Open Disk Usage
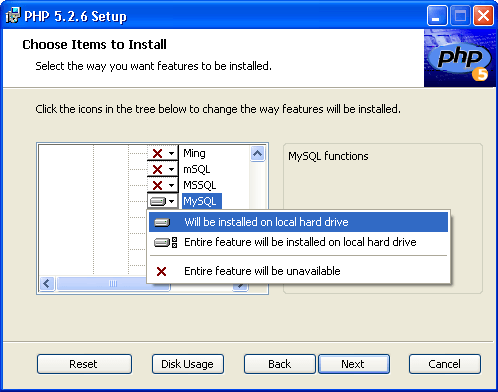 point(188,364)
